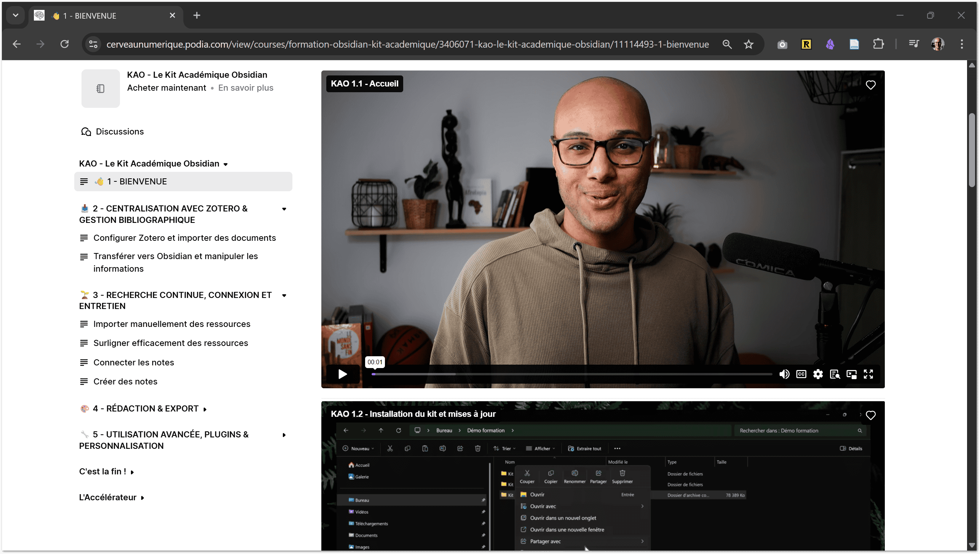Expand section 4 - Rédaction & Export

205,409
